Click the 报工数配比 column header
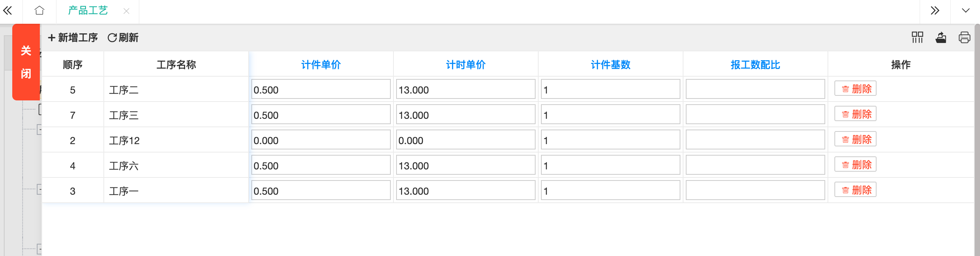This screenshot has width=980, height=256. (755, 64)
